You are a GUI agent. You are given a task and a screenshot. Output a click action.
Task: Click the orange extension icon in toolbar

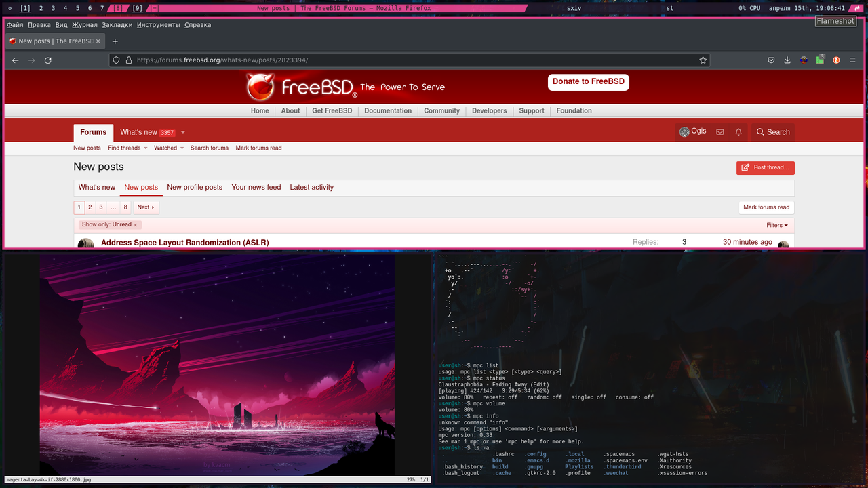pos(836,60)
